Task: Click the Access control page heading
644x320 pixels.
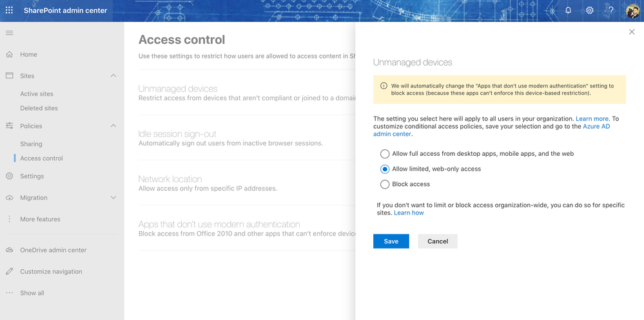Action: point(182,40)
